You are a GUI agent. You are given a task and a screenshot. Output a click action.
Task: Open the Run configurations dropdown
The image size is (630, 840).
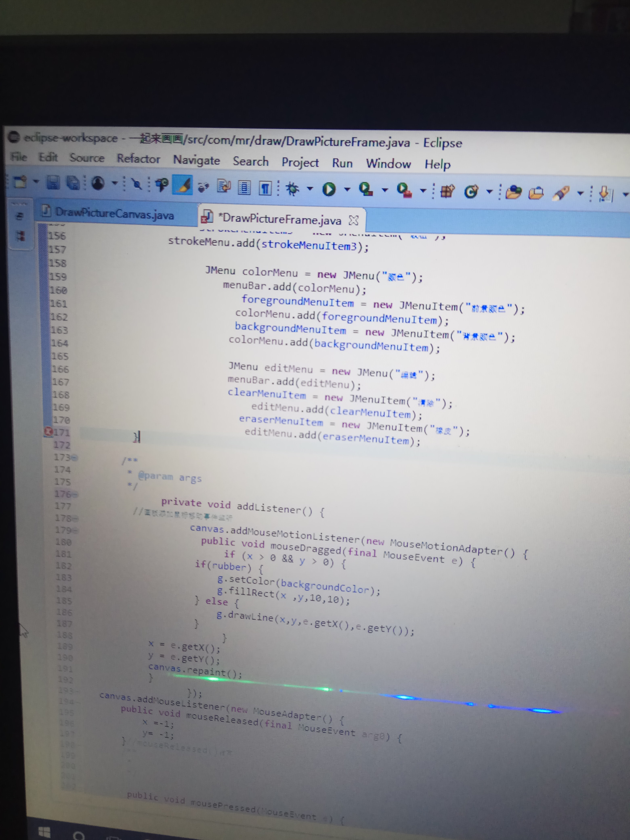[x=347, y=189]
